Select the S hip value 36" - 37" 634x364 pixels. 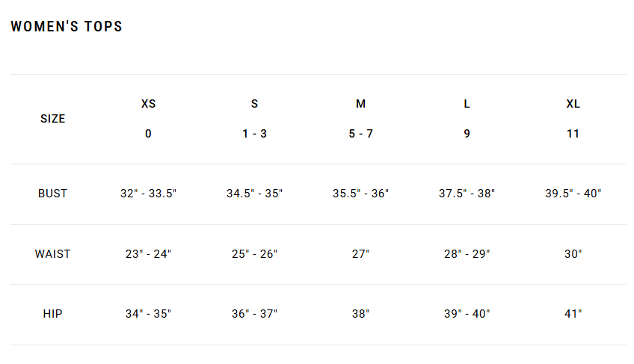(254, 314)
